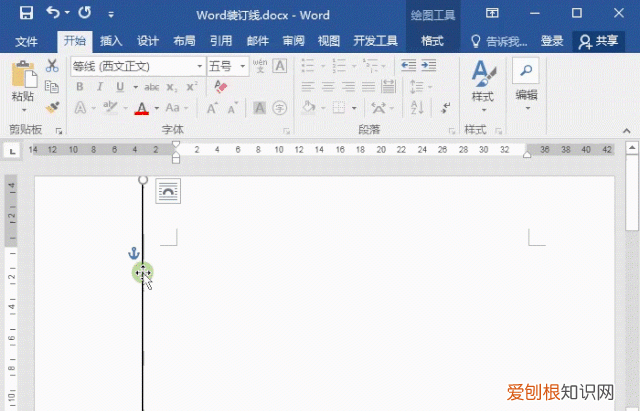The image size is (640, 411).
Task: Toggle character shading (shaded A)
Action: [259, 108]
